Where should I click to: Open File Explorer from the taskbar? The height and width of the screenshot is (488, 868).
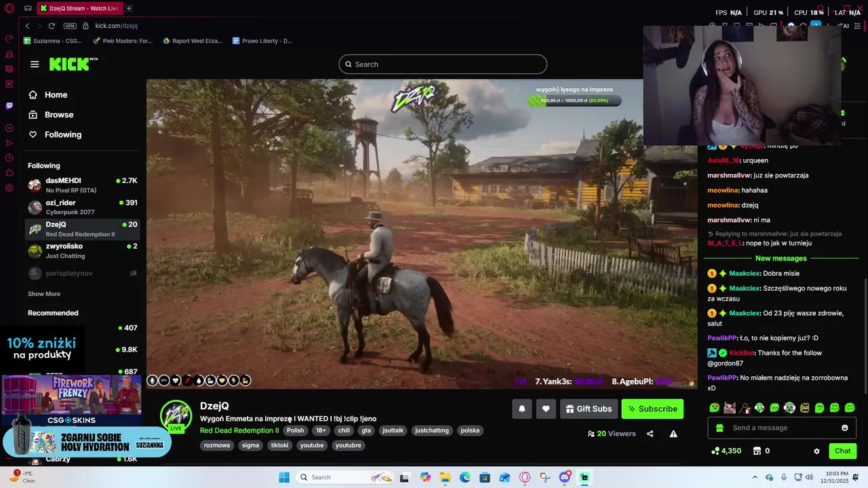click(445, 477)
